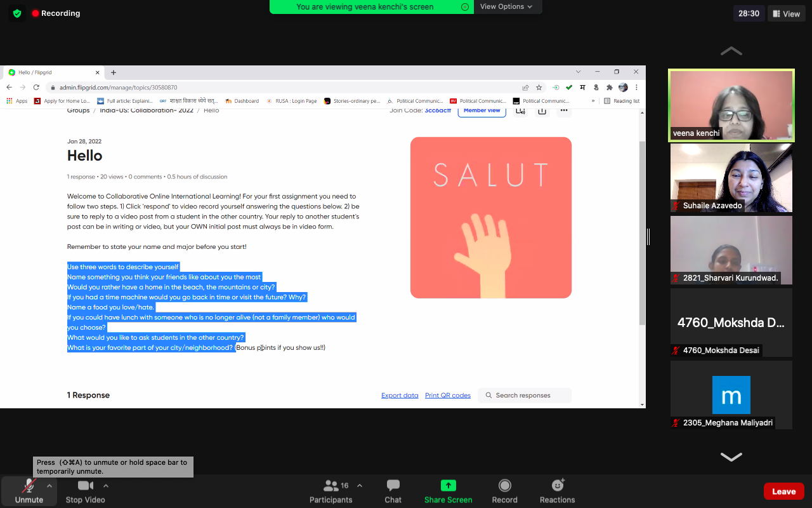Viewport: 812px width, 508px height.
Task: Leave the meeting
Action: tap(783, 491)
